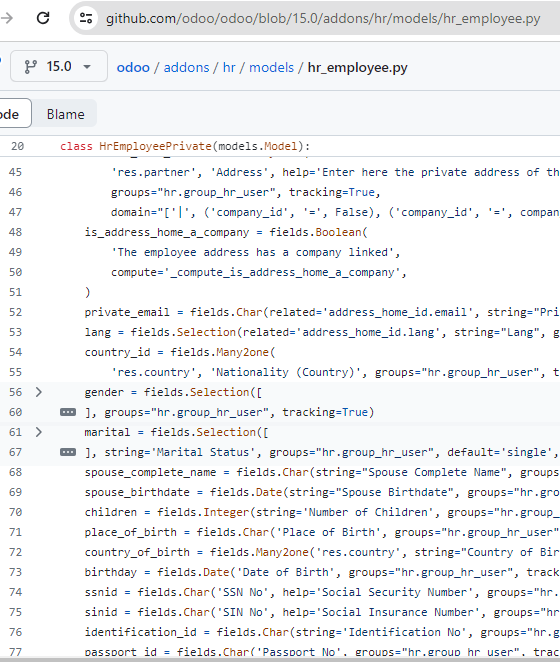Open the odoo repository breadcrumb link

(133, 68)
